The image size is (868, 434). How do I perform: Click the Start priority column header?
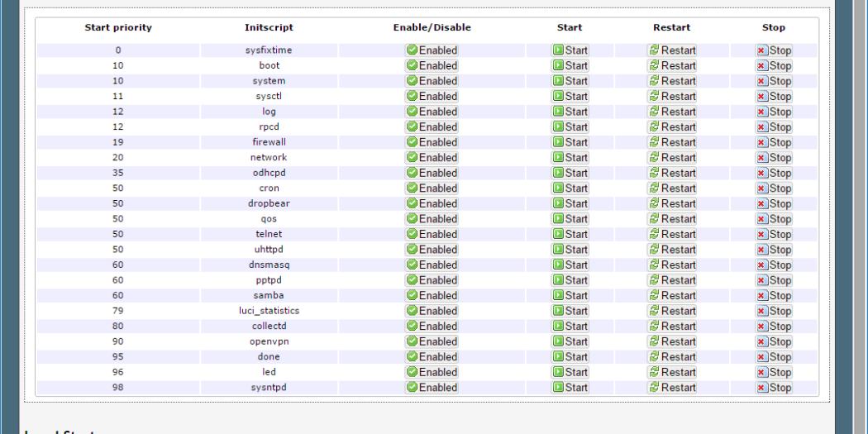tap(118, 27)
